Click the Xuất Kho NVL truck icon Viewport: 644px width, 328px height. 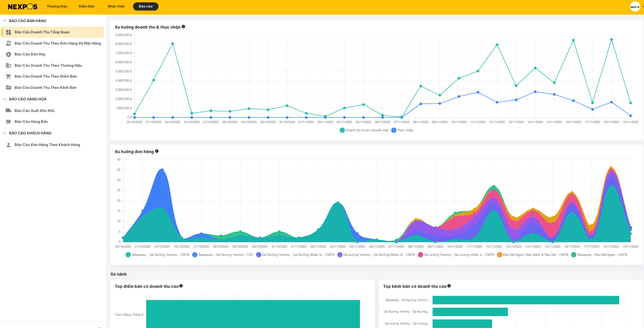click(9, 111)
